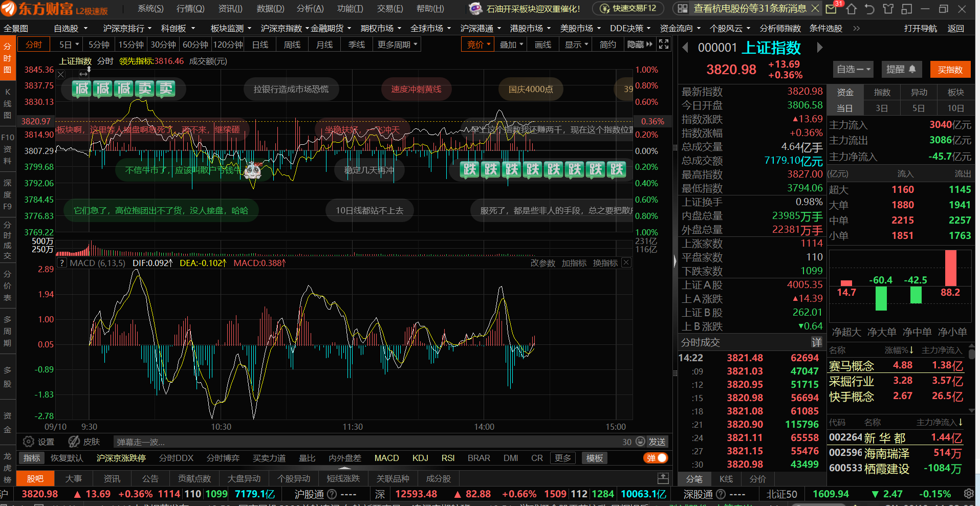Close barrage overlay with X on chart
The width and height of the screenshot is (980, 506).
[x=61, y=75]
